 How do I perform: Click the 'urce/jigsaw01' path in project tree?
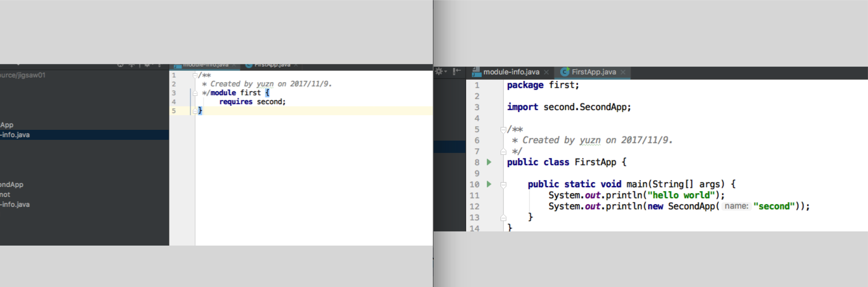point(23,75)
